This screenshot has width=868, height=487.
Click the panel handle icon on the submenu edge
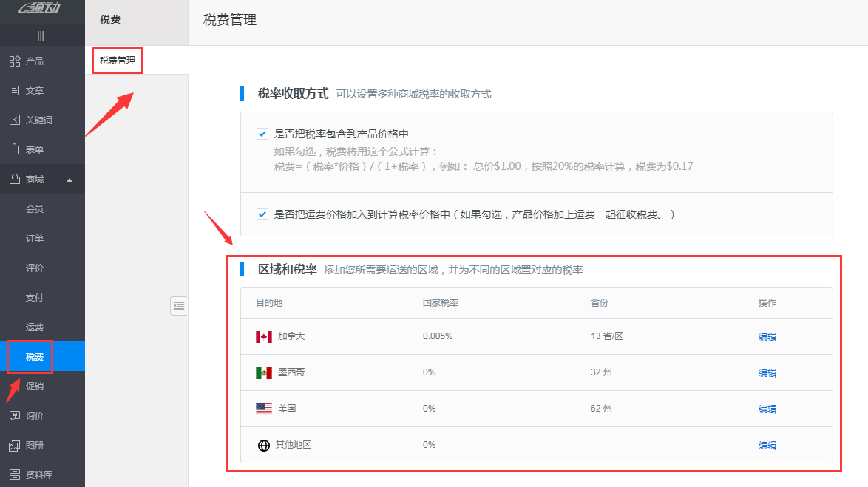(179, 305)
